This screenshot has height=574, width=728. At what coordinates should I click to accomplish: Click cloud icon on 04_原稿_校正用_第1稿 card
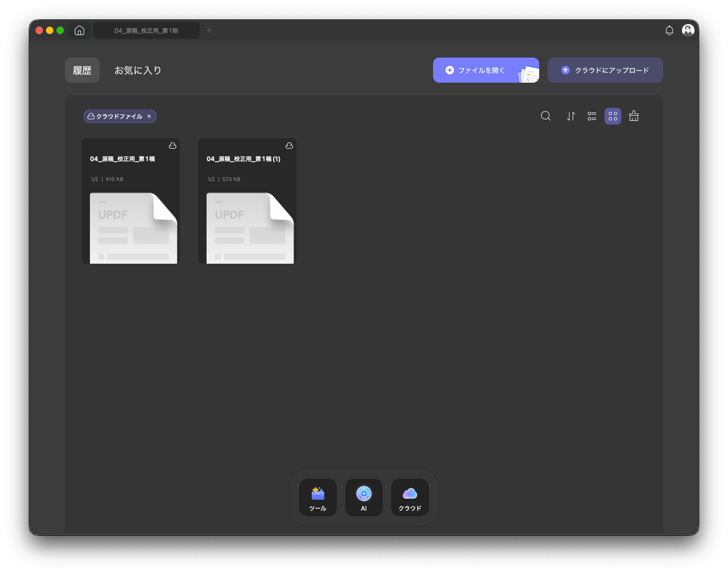click(x=173, y=145)
